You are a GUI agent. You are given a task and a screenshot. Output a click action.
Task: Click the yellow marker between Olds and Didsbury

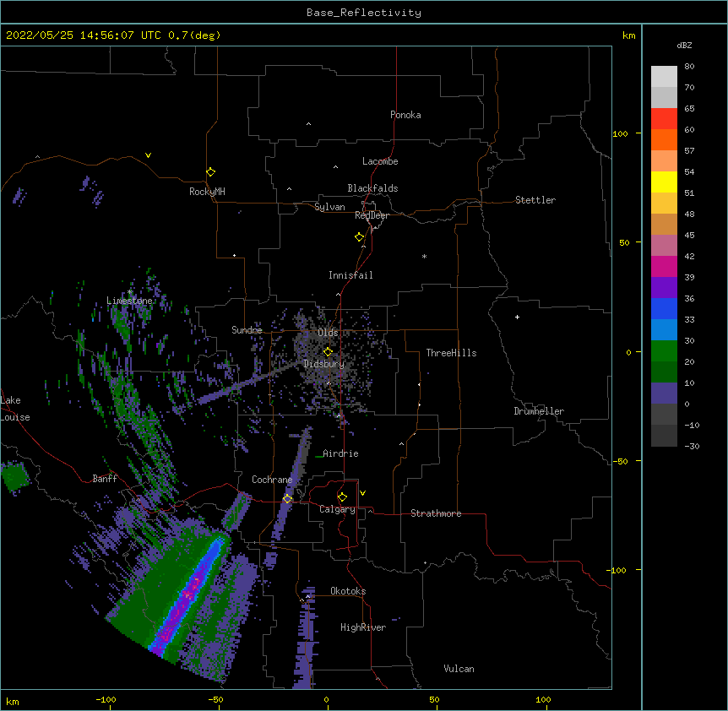pyautogui.click(x=328, y=351)
